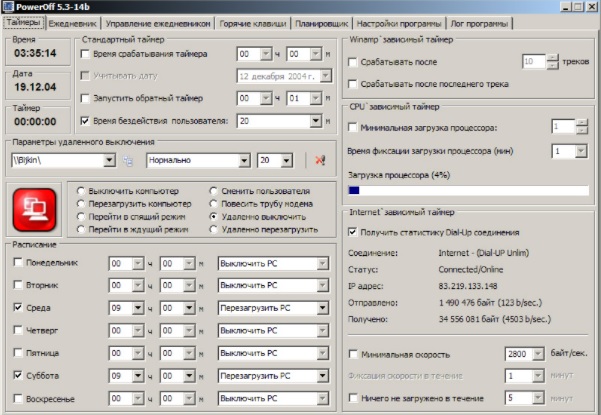Uncheck the Суббота schedule checkbox
601x415 pixels.
pos(18,375)
